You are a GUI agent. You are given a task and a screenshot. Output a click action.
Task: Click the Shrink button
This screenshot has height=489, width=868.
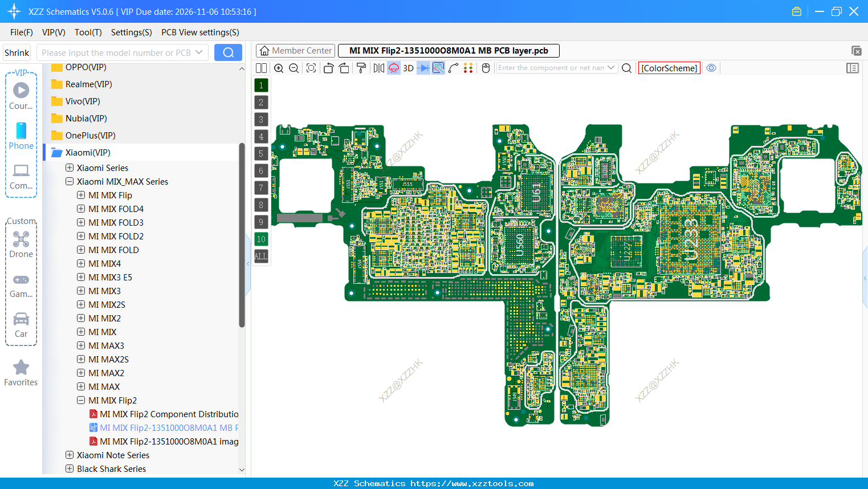(x=17, y=52)
